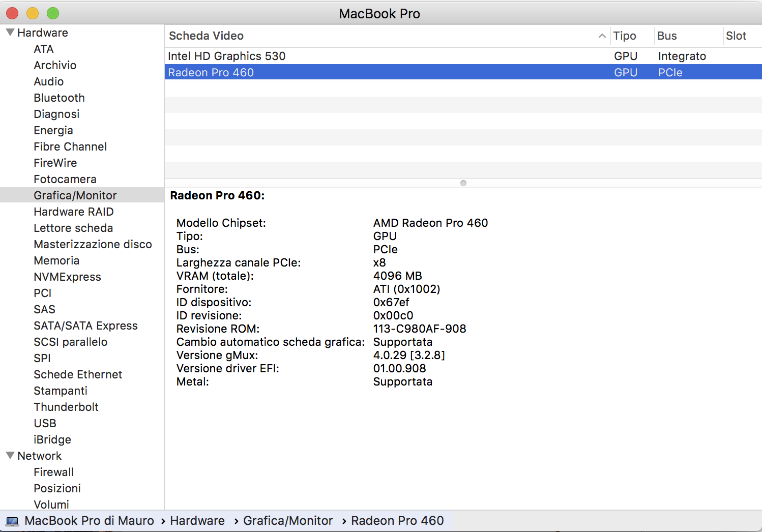Viewport: 762px width, 532px height.
Task: Select Hardware RAID in the sidebar
Action: tap(74, 212)
